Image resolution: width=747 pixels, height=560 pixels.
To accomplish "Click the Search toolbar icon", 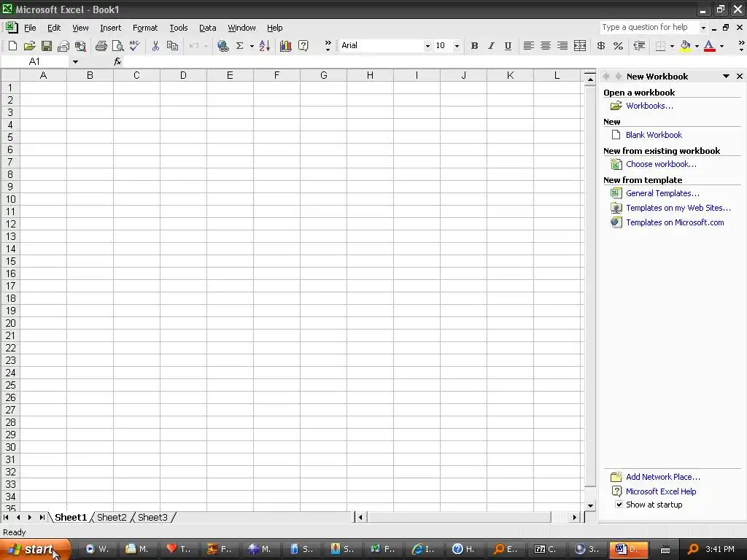I will pyautogui.click(x=80, y=46).
